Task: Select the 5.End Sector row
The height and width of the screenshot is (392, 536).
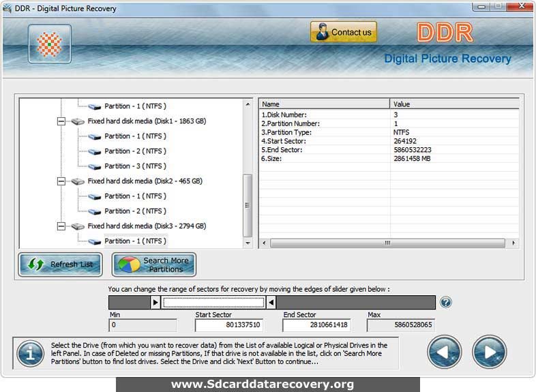Action: coord(389,150)
